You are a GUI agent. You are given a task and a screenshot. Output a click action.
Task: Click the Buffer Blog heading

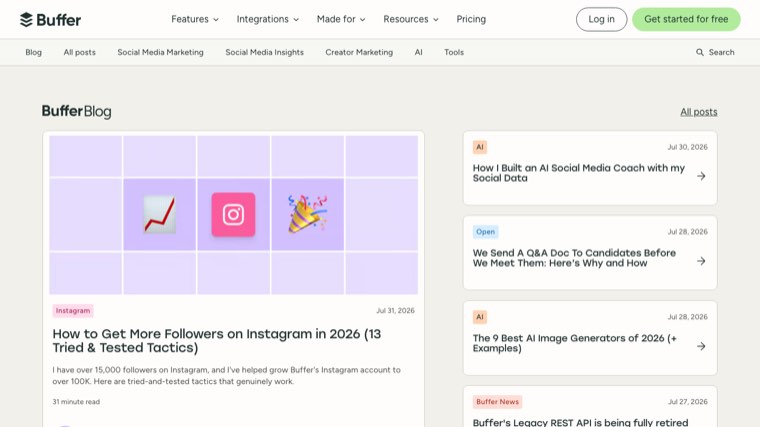point(77,111)
